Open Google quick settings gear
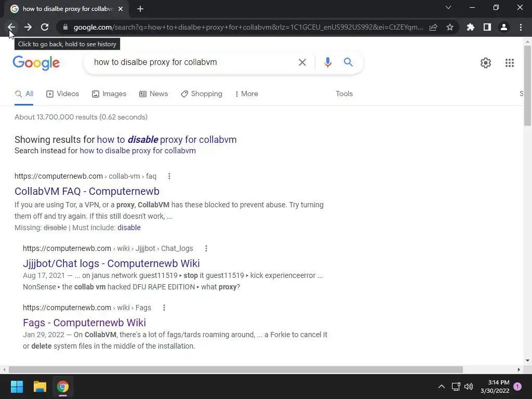 coord(486,63)
